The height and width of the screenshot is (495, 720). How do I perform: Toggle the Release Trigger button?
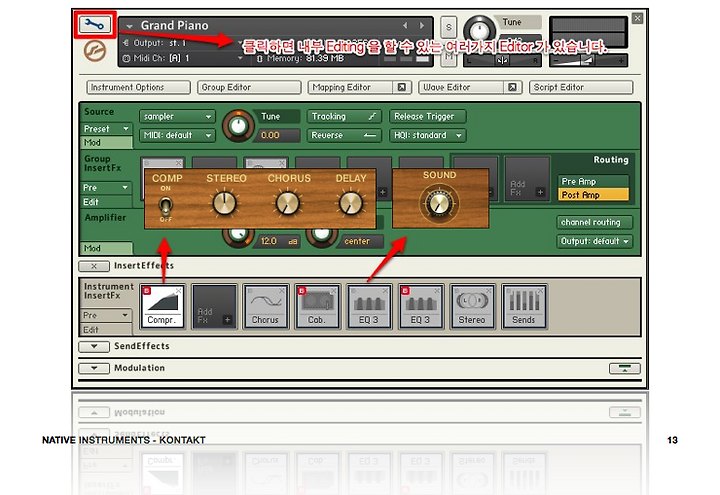428,117
